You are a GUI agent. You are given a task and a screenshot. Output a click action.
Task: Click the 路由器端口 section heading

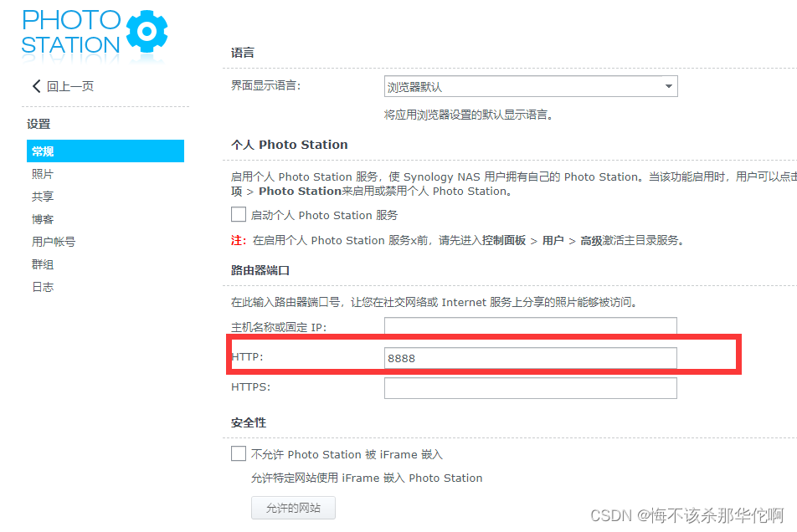point(260,270)
